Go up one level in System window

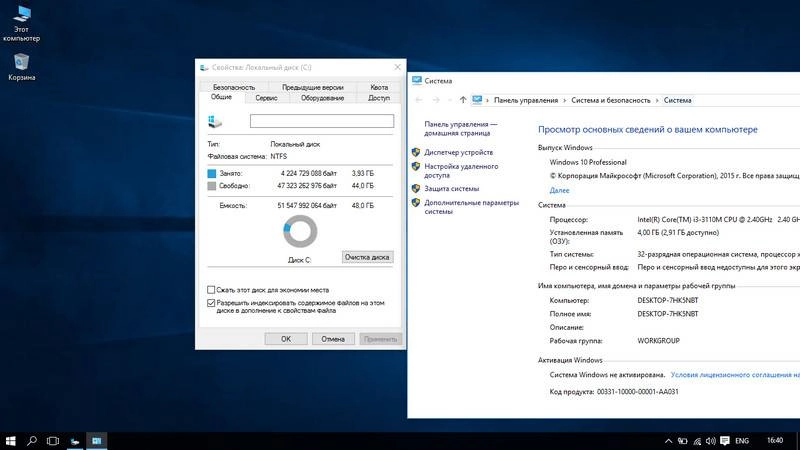(x=463, y=100)
